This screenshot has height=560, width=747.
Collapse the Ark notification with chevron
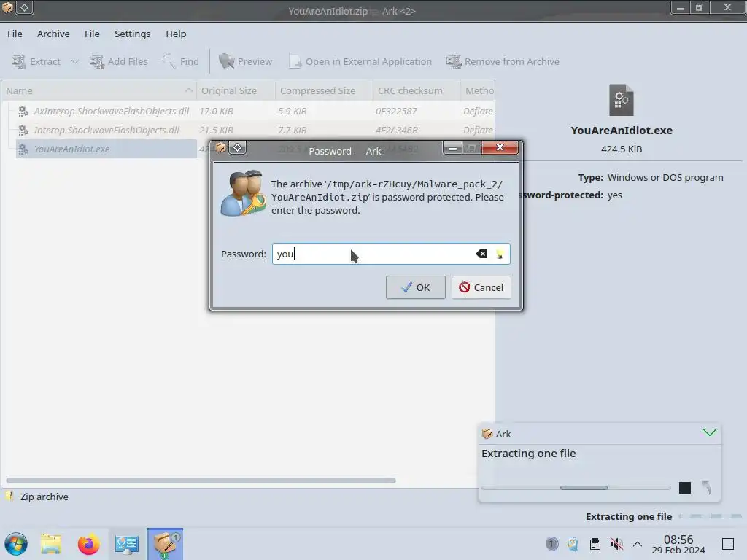[709, 432]
